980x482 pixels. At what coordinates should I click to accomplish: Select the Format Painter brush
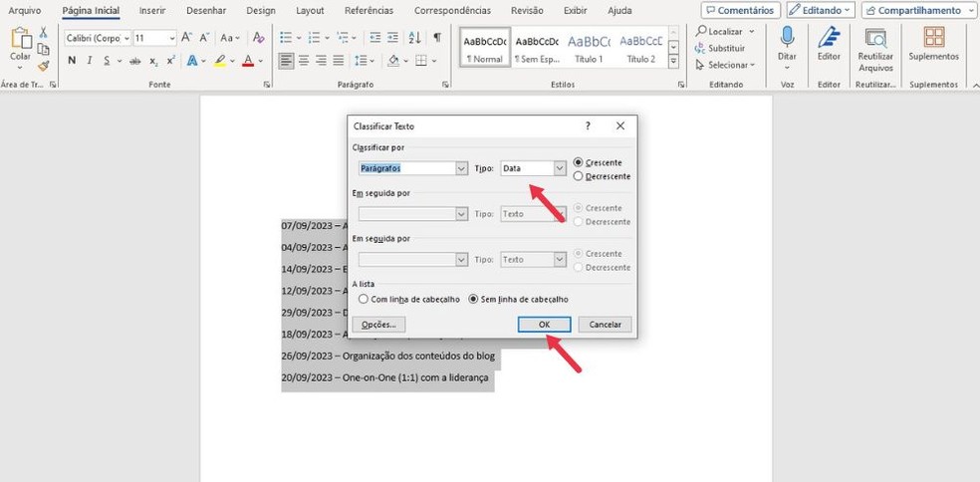point(43,66)
